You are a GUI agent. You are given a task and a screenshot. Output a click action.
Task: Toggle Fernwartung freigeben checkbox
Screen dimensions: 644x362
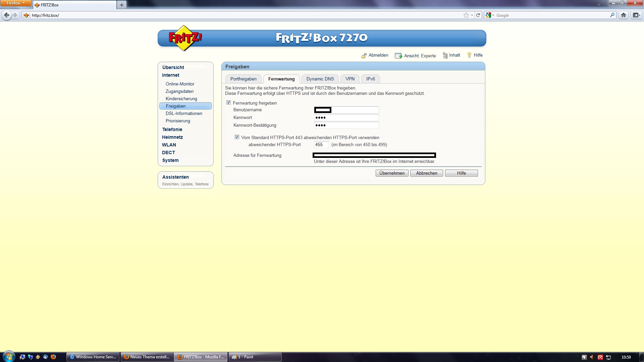point(228,103)
